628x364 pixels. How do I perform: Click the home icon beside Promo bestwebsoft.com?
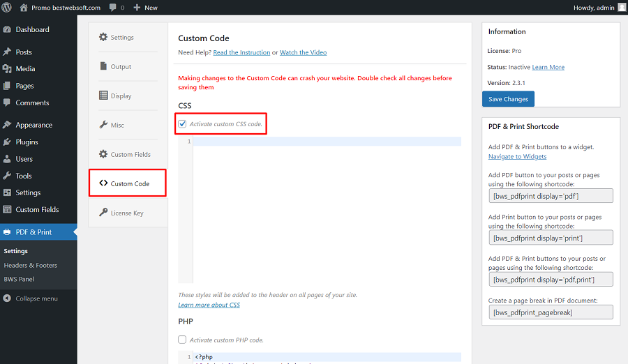click(x=24, y=7)
